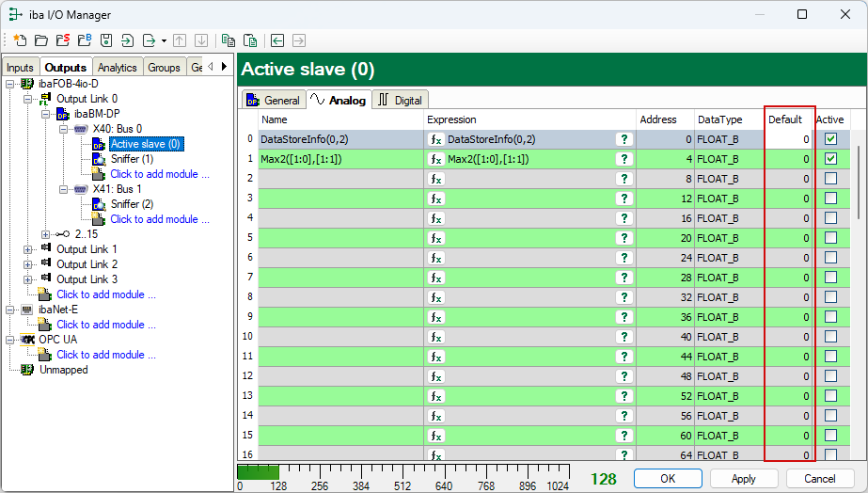Image resolution: width=868 pixels, height=493 pixels.
Task: Tick the Active checkbox for address 16
Action: [830, 218]
